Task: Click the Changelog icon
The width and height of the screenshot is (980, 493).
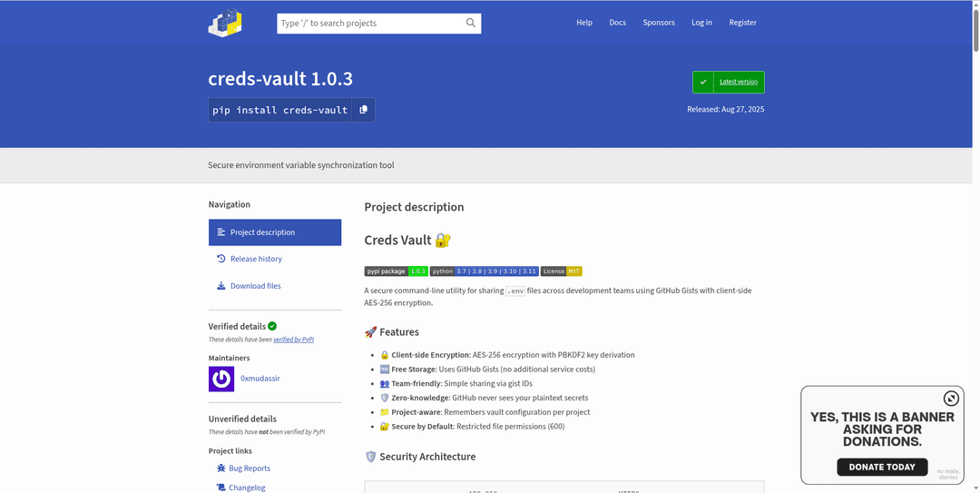Action: click(220, 488)
